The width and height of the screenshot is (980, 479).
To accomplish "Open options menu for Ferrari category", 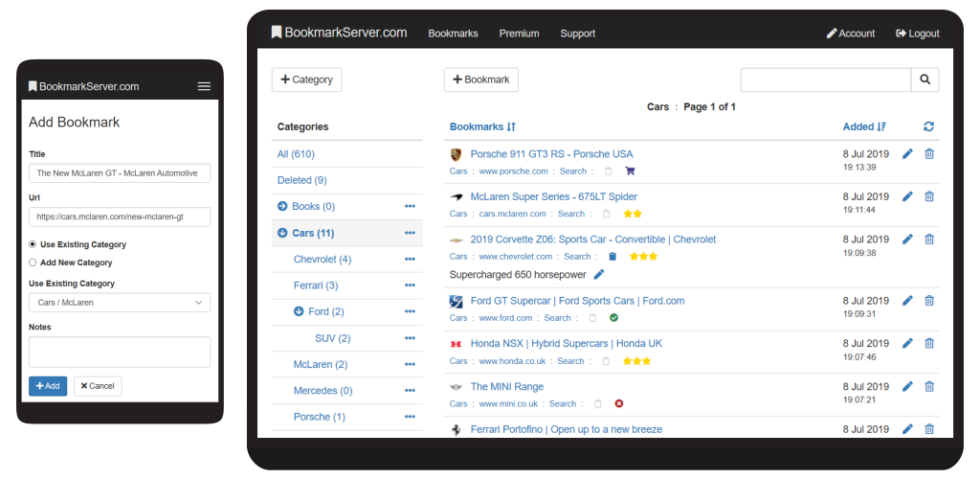I will [410, 285].
